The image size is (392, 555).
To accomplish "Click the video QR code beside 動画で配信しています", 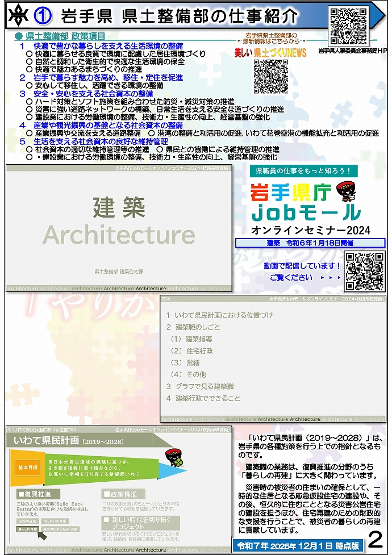I will click(365, 271).
